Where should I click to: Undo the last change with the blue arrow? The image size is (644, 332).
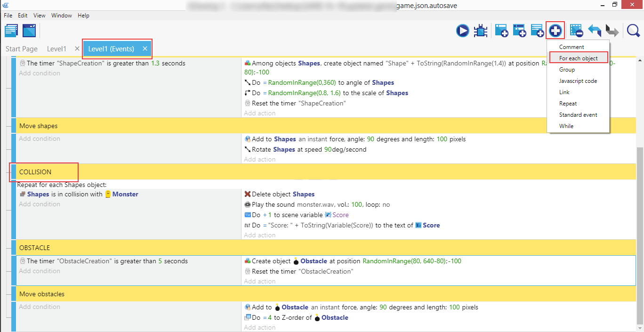(594, 31)
